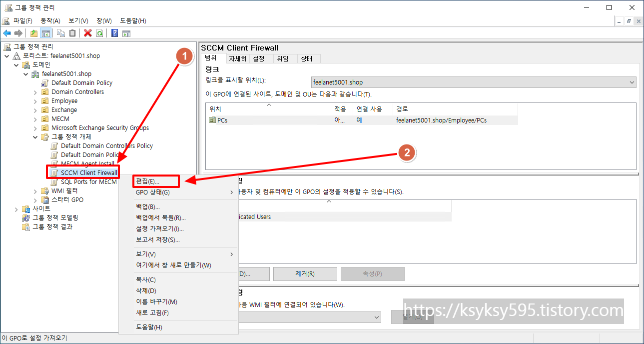Click the Copy toolbar icon
The image size is (644, 344).
61,33
